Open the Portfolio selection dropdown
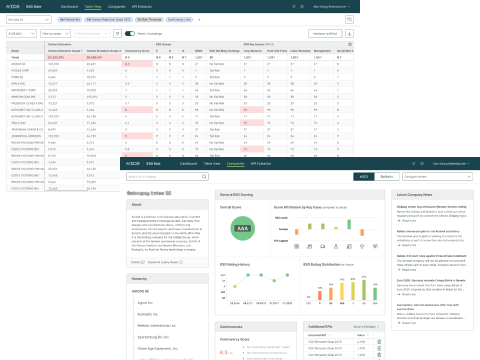Screen dimensions: 480x360 (29, 20)
